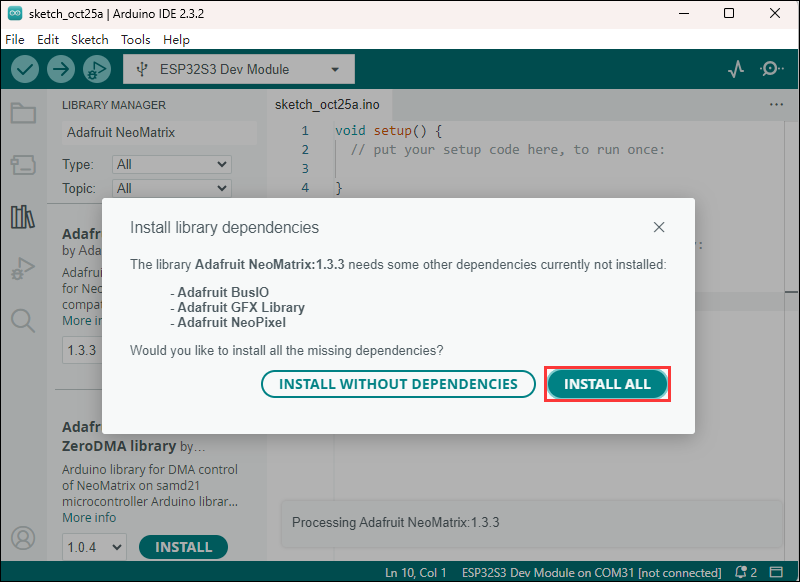Viewport: 800px width, 582px height.
Task: Click the Adafruit BusIO dependency text
Action: (223, 292)
